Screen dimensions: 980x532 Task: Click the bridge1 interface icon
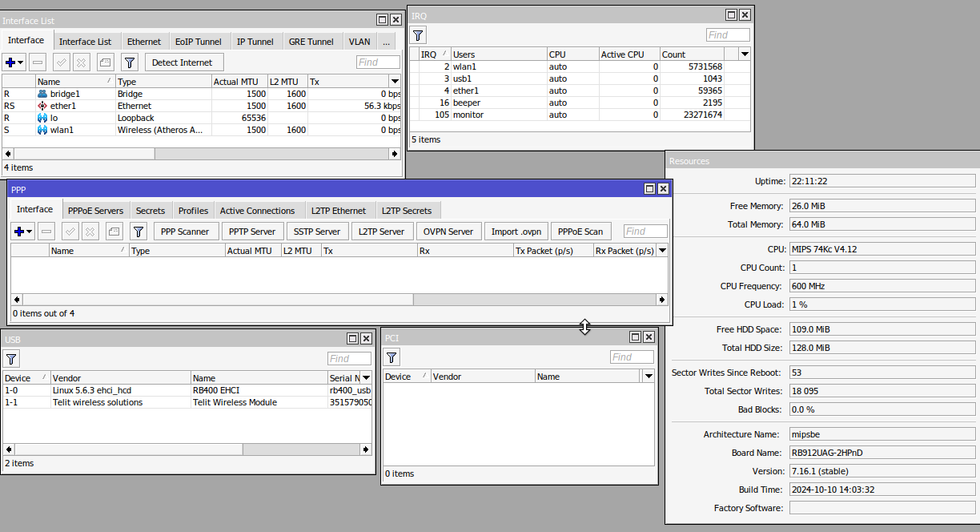click(42, 94)
